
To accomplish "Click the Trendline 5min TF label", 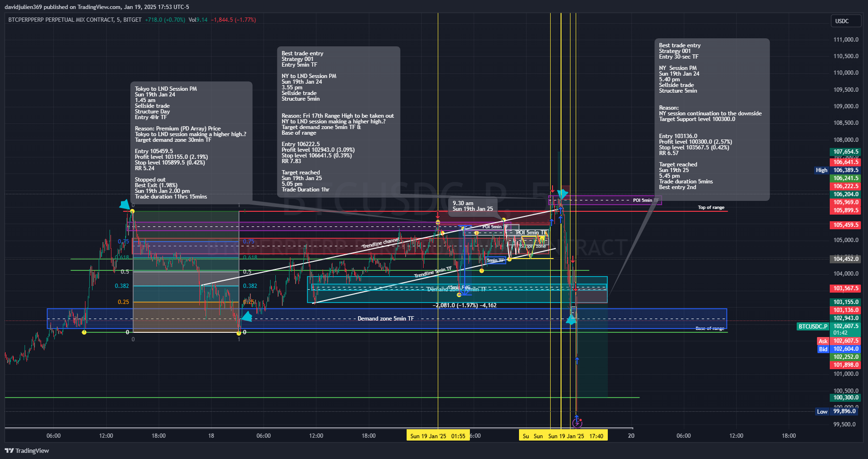I will (433, 272).
